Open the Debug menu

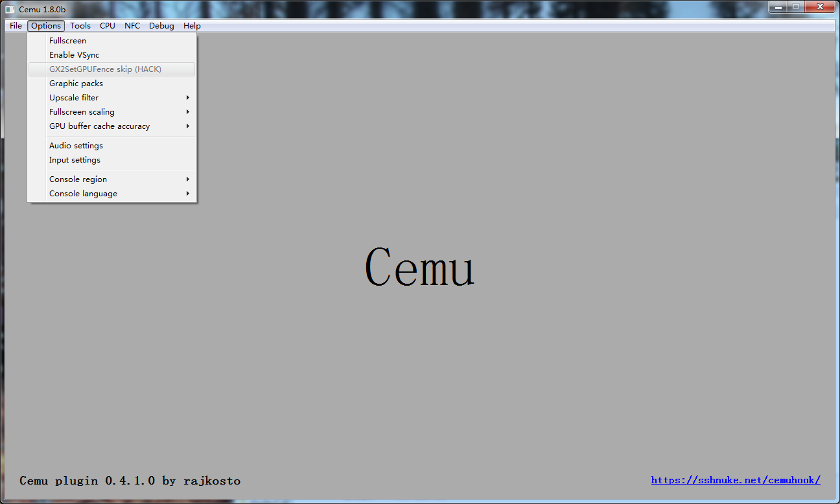161,26
